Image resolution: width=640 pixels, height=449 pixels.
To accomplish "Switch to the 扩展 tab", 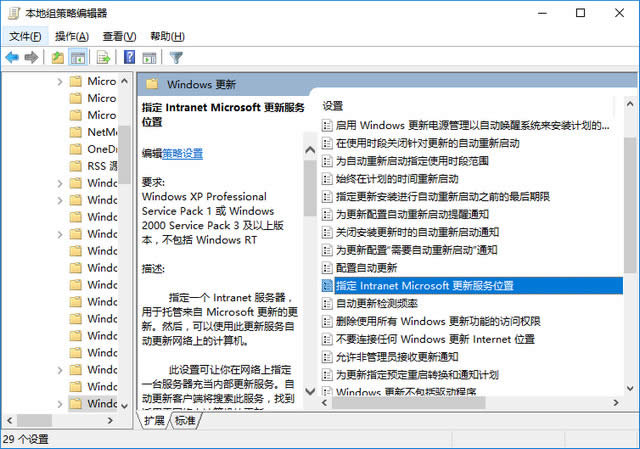I will click(154, 421).
